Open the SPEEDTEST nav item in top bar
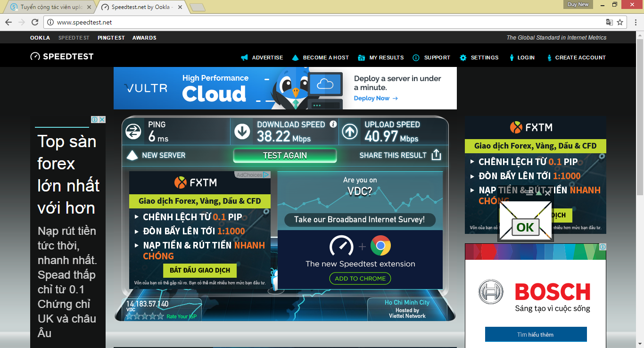Viewport: 644px width, 348px height. tap(74, 38)
